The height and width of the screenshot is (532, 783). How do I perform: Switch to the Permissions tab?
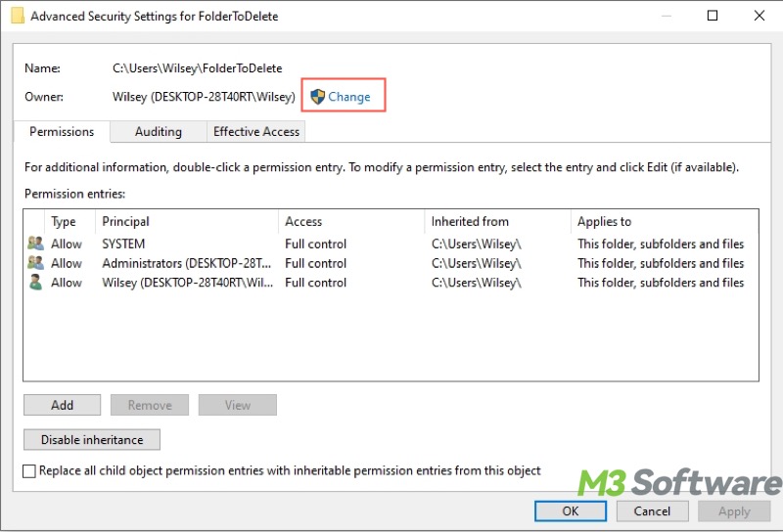click(x=62, y=132)
